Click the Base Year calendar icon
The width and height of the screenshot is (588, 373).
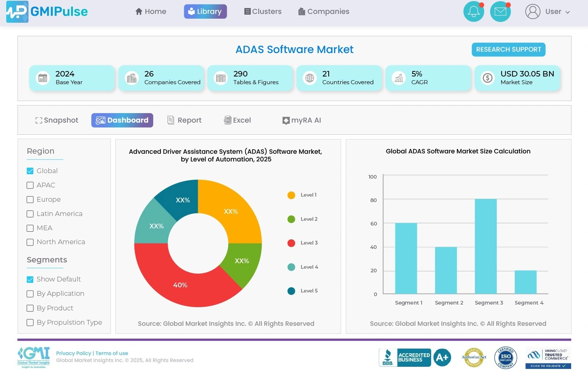(43, 78)
